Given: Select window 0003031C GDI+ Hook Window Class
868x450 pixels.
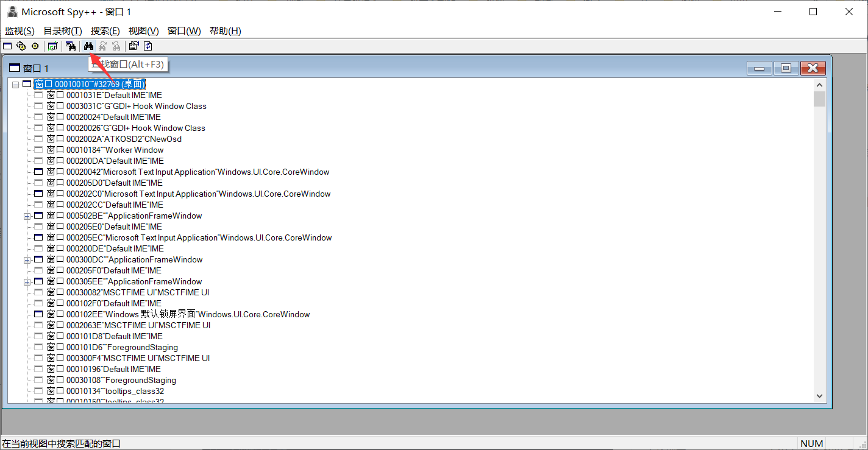Looking at the screenshot, I should pyautogui.click(x=126, y=106).
